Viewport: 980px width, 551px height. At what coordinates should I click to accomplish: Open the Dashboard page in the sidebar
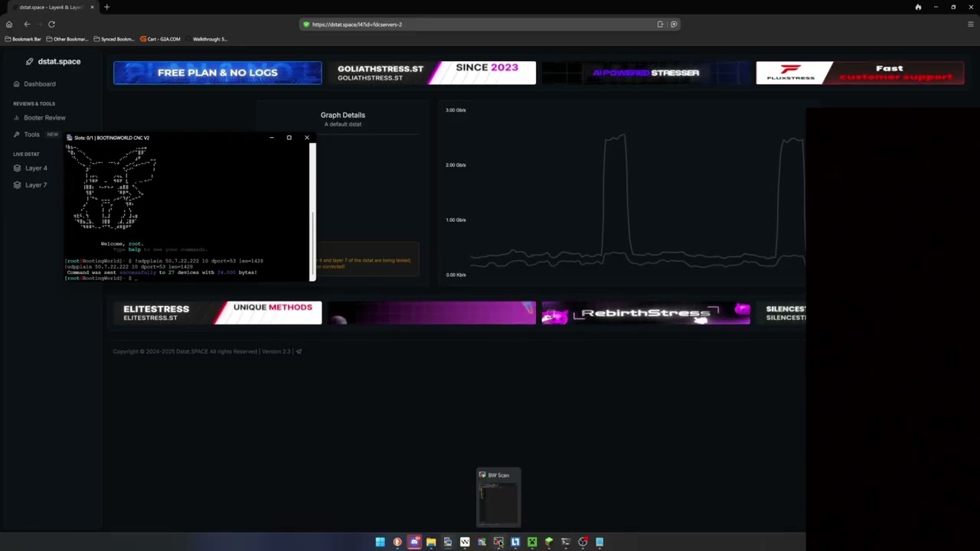[x=34, y=84]
